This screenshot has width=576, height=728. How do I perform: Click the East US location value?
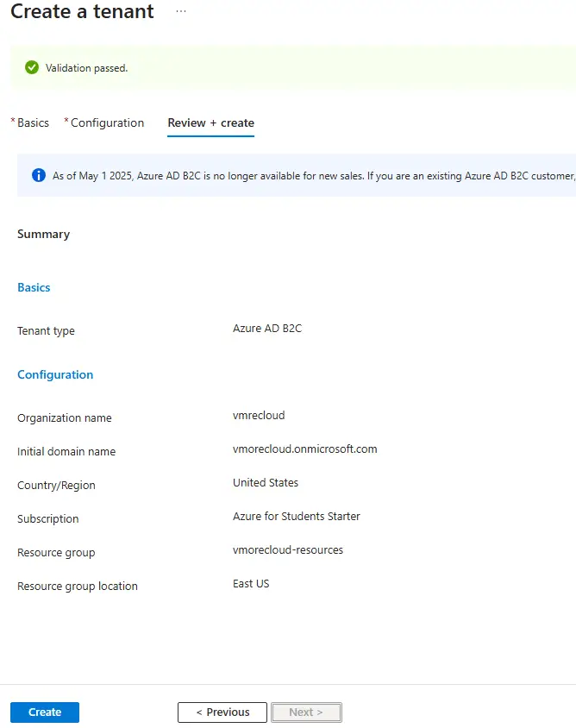click(251, 584)
